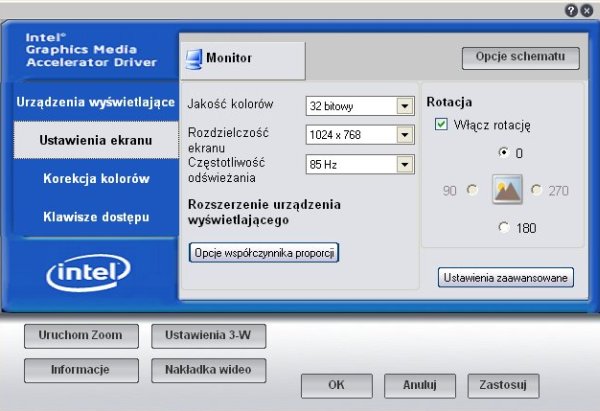Click the rotation preview picture icon
The width and height of the screenshot is (600, 411).
507,189
